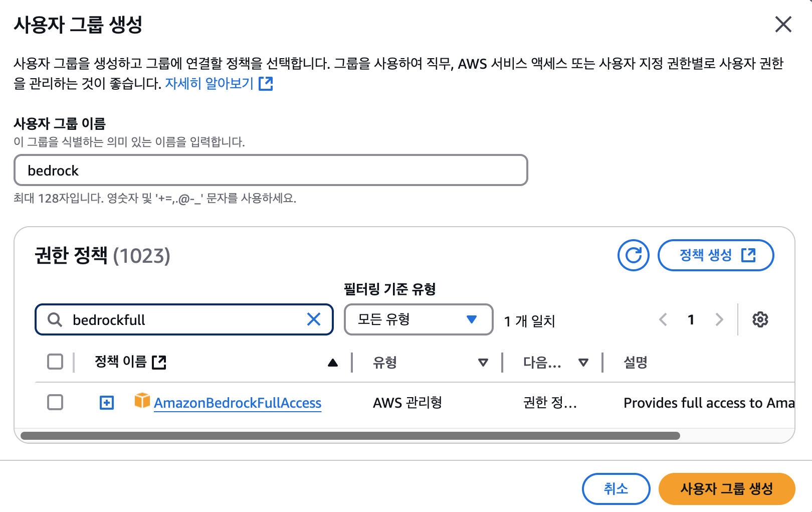
Task: Go to previous page with left chevron
Action: pyautogui.click(x=663, y=319)
